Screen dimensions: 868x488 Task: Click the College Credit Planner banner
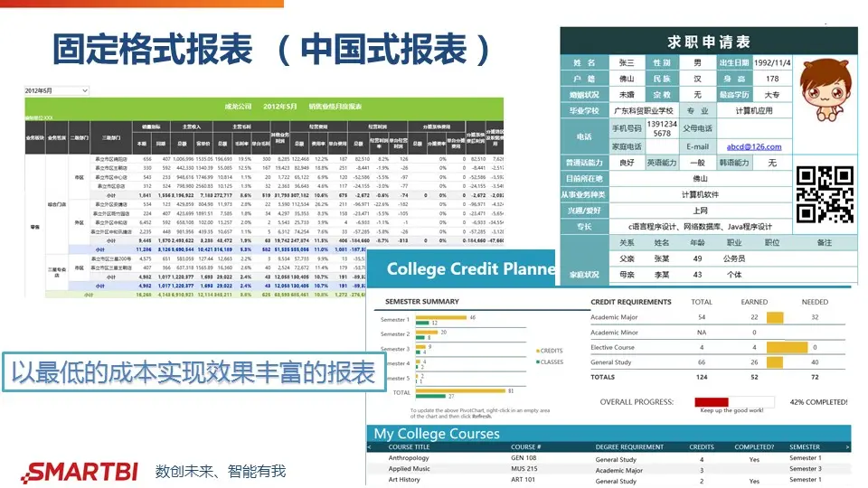[x=460, y=268]
